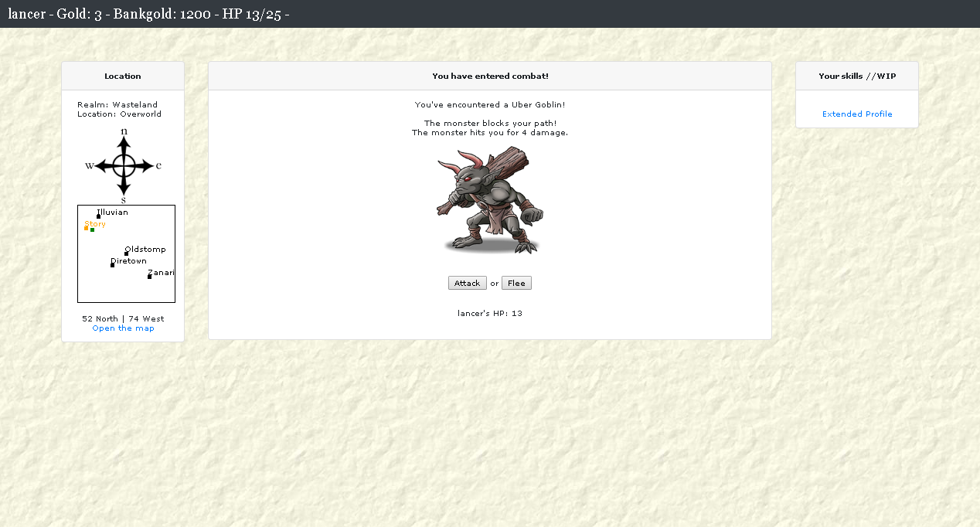The image size is (980, 527).
Task: Click the Oldstomp town marker on minimap
Action: point(126,253)
